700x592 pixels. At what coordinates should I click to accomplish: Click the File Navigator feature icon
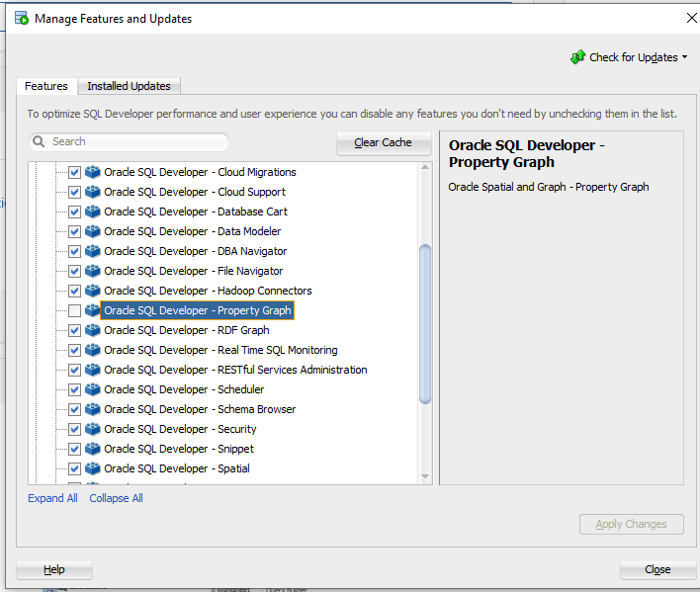click(92, 271)
